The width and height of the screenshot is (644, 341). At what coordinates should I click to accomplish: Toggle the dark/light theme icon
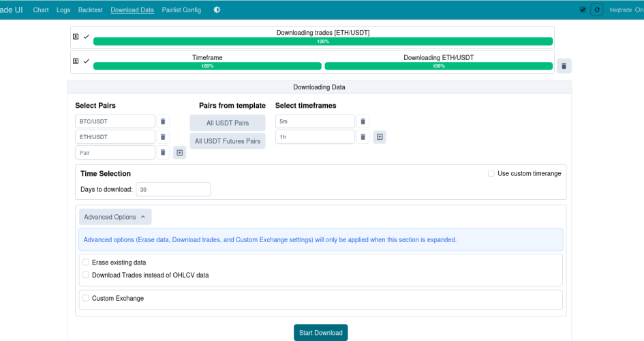[x=217, y=10]
